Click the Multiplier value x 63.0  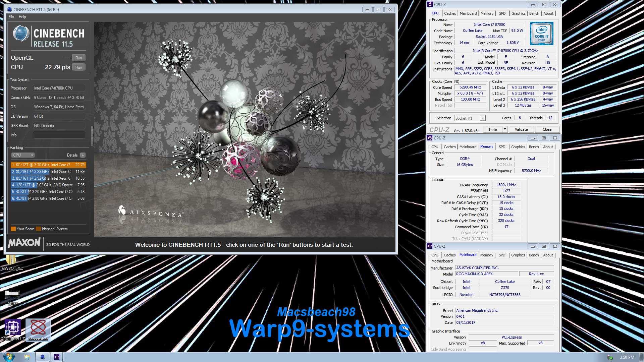470,93
